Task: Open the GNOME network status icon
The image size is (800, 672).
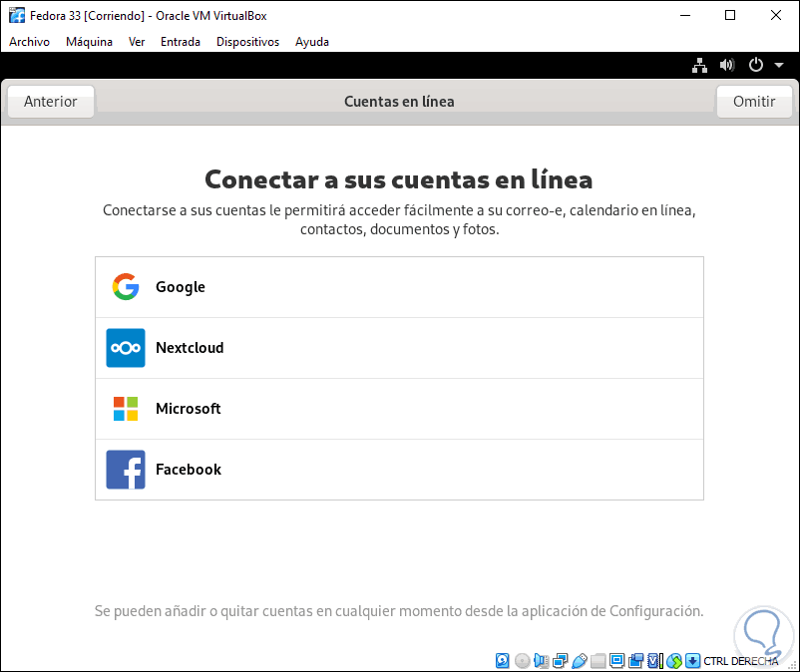Action: click(699, 65)
